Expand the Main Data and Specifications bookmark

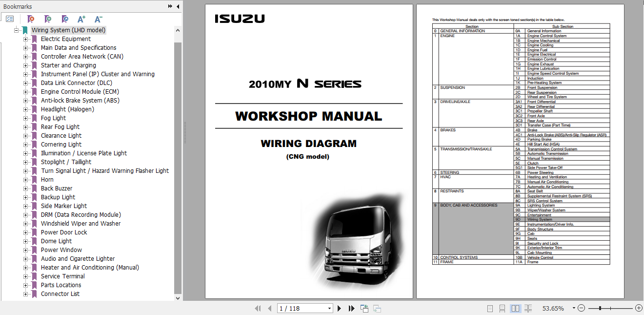25,48
